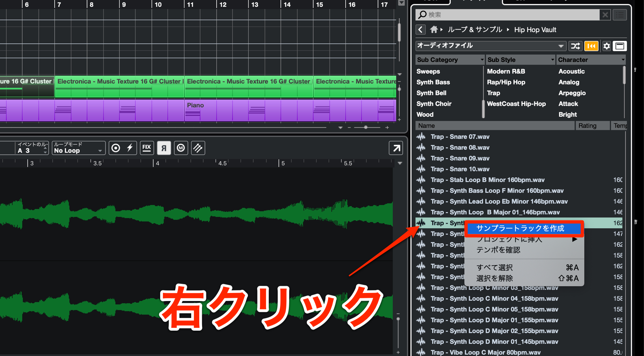
Task: Open the ruler dropdown arrow in sample editor
Action: pyautogui.click(x=400, y=163)
